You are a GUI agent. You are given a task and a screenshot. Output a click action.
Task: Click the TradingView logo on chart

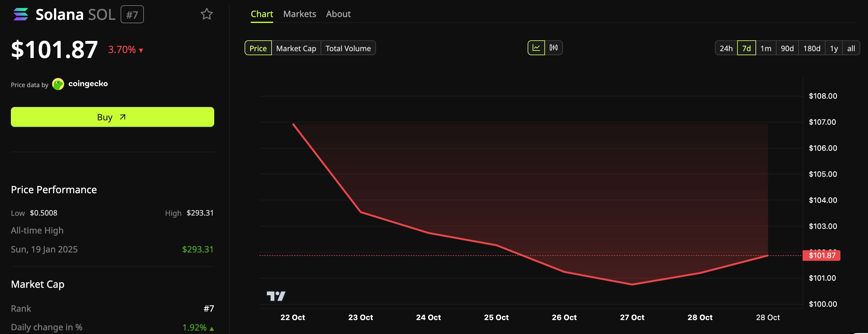pyautogui.click(x=276, y=296)
